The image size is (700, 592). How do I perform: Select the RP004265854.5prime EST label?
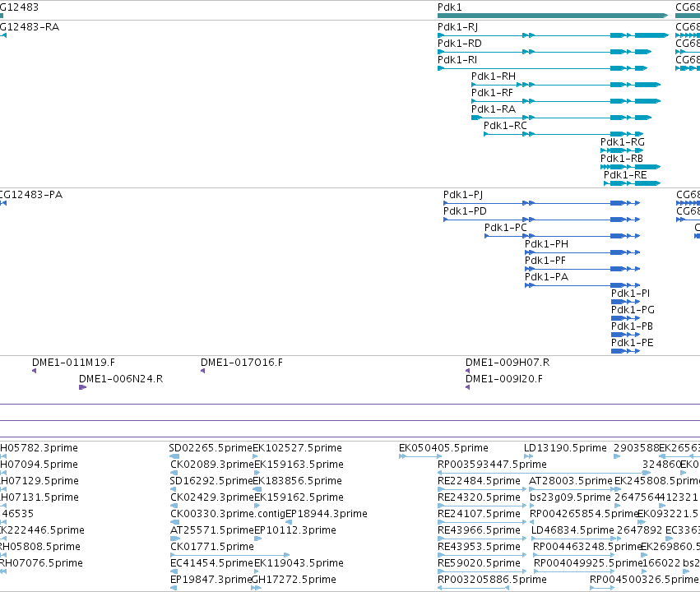pyautogui.click(x=584, y=514)
